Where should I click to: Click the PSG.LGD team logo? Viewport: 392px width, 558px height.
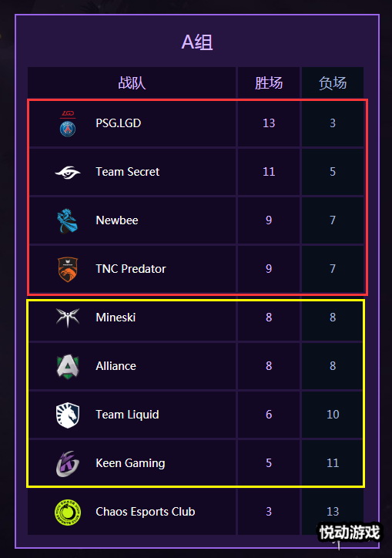(x=68, y=123)
